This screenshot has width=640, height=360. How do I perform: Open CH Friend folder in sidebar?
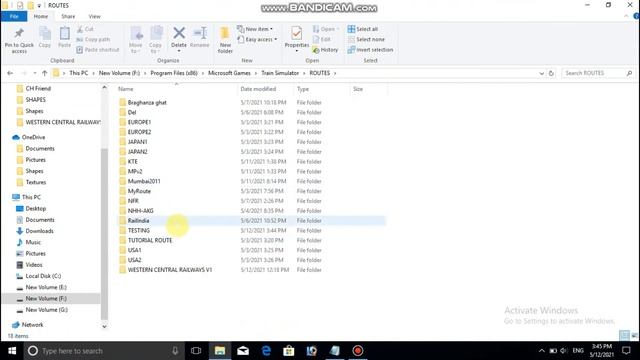coord(38,88)
